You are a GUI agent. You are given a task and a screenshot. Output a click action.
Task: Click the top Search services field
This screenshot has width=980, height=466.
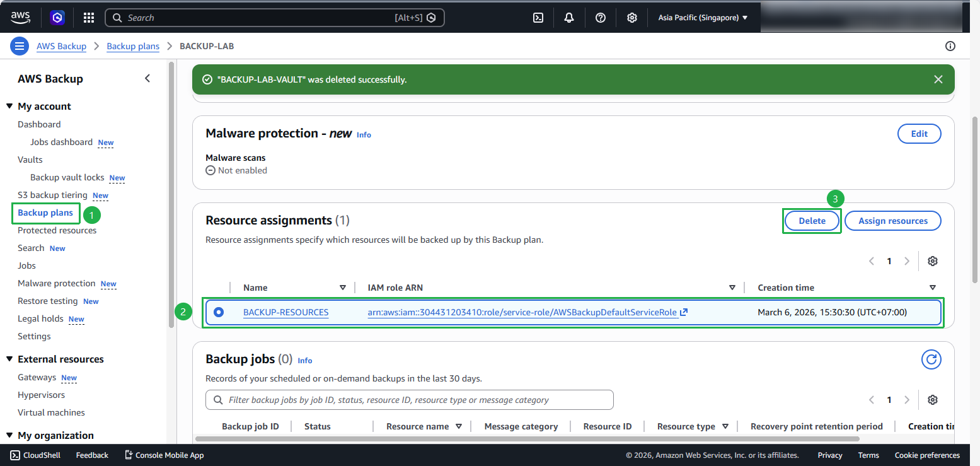point(275,18)
